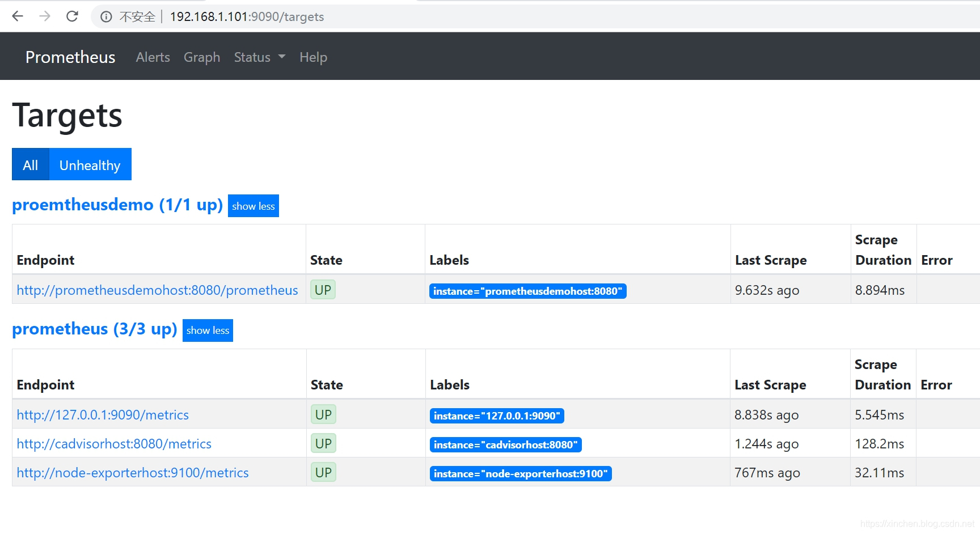Open the node-exporterhost:9100/metrics endpoint link
The image size is (980, 534).
[x=133, y=473]
